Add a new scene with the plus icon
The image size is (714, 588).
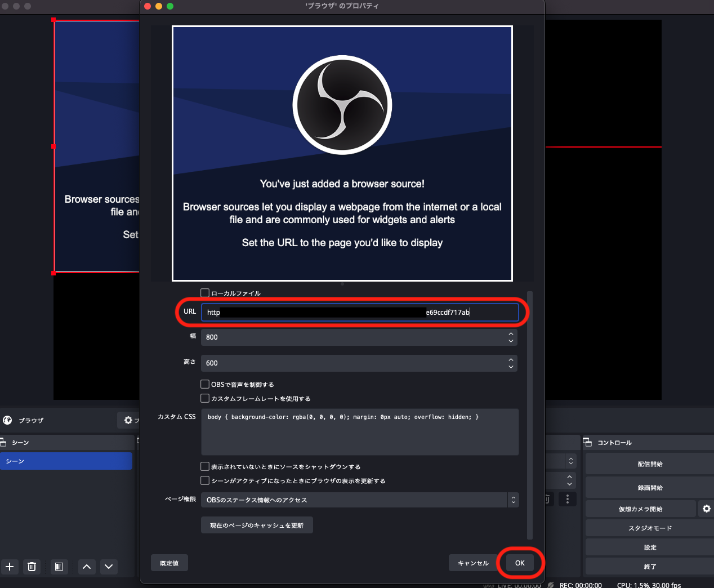coord(10,567)
